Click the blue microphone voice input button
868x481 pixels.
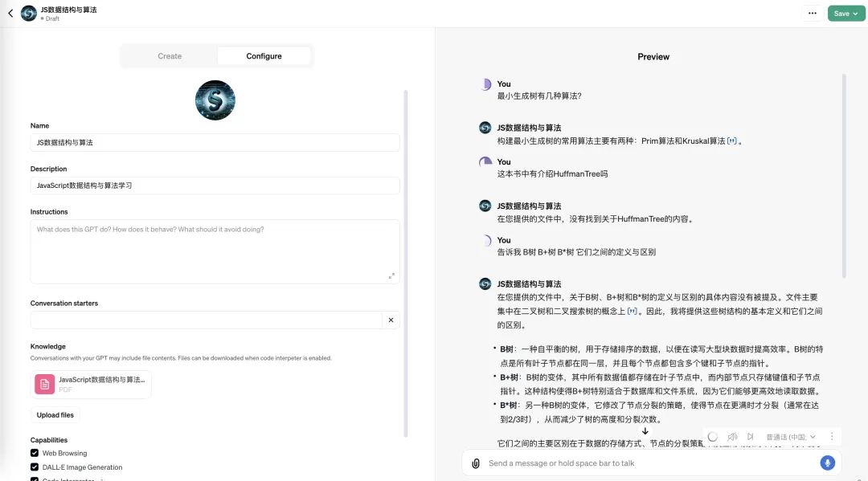coord(827,463)
